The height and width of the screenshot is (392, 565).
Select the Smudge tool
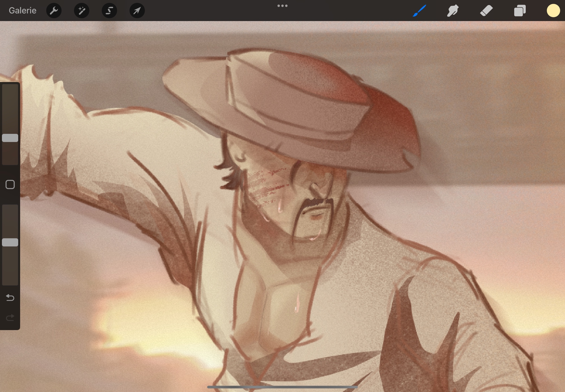[453, 11]
